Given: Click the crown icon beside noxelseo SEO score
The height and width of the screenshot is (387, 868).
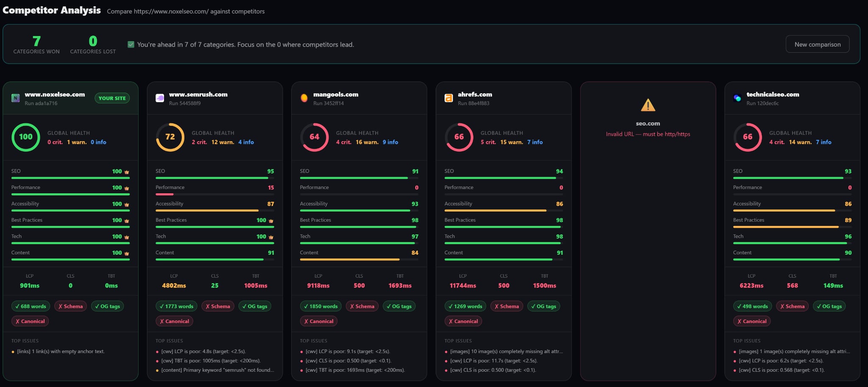Looking at the screenshot, I should (x=126, y=172).
